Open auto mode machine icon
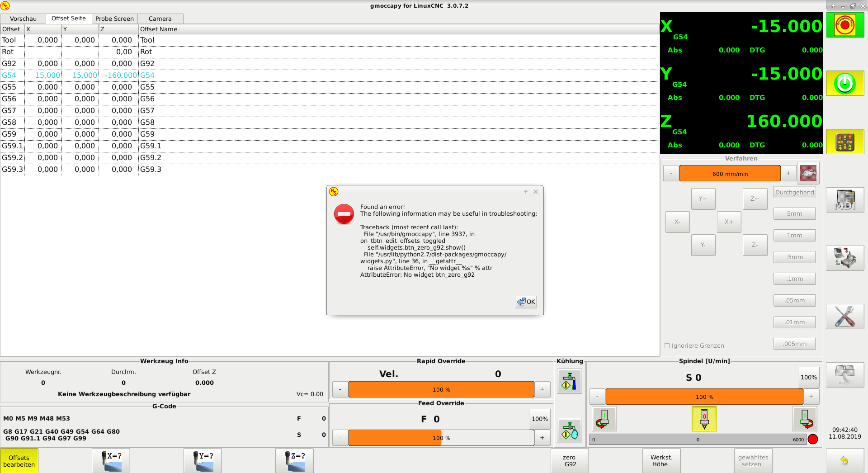Viewport: 868px width, 473px height. click(x=845, y=258)
